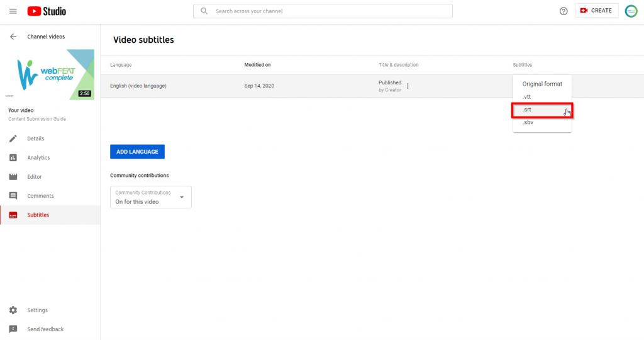Screen dimensions: 644x340
Task: Open the Analytics sidebar item
Action: pos(50,157)
